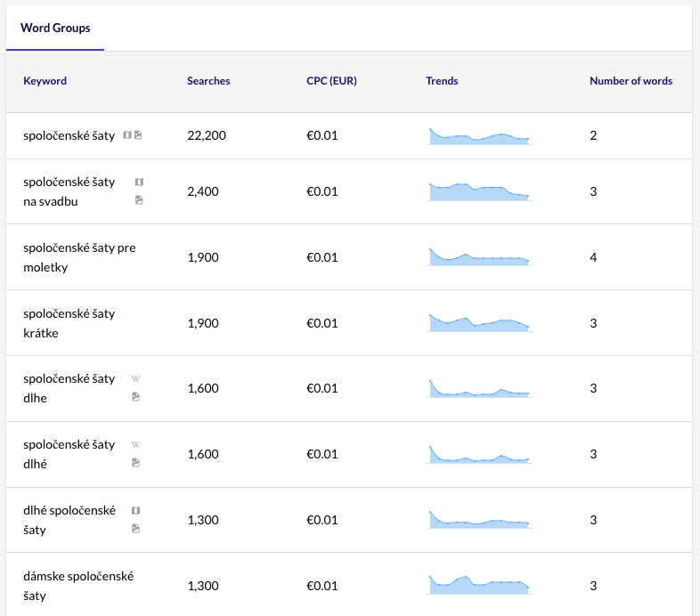
Task: Sort by the Keyword column header
Action: tap(45, 81)
